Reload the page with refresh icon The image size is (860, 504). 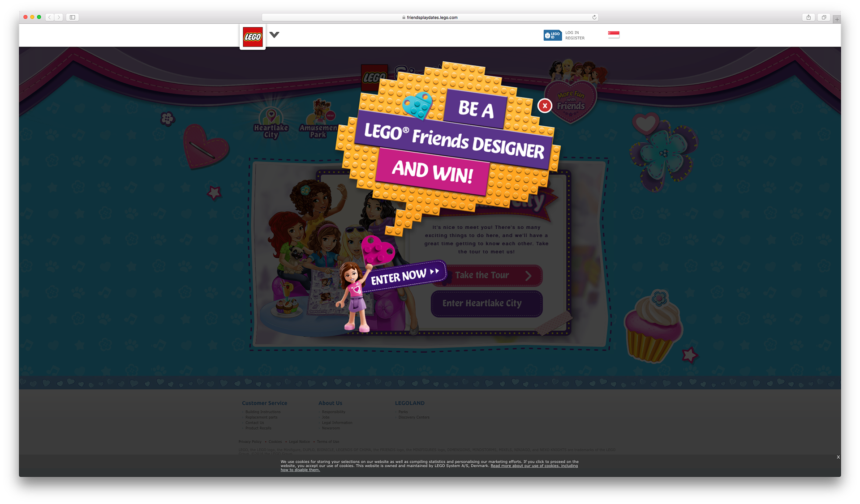point(594,17)
